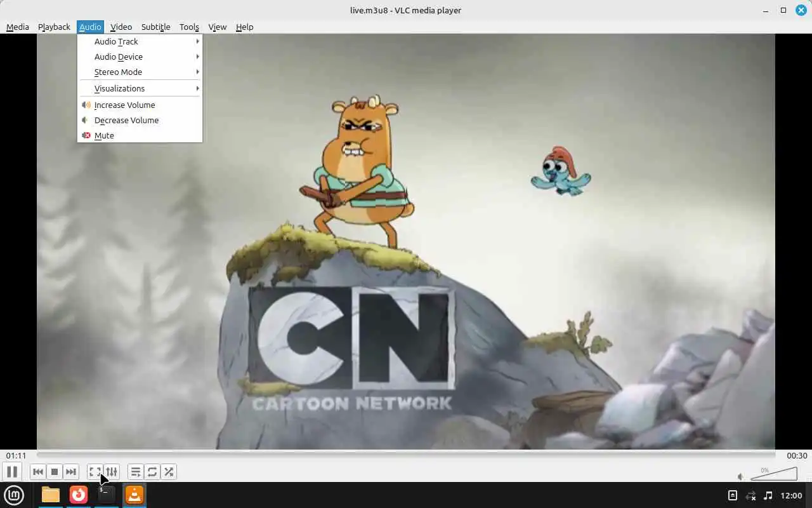Close the open Audio menu
This screenshot has width=812, height=508.
tap(90, 27)
